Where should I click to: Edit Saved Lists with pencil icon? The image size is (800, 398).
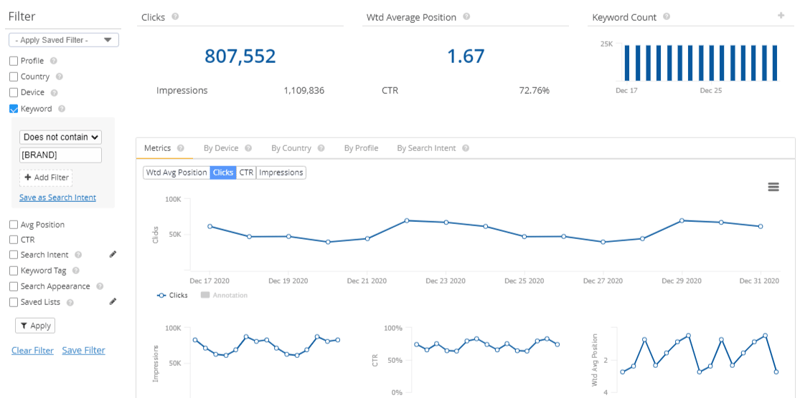[113, 302]
